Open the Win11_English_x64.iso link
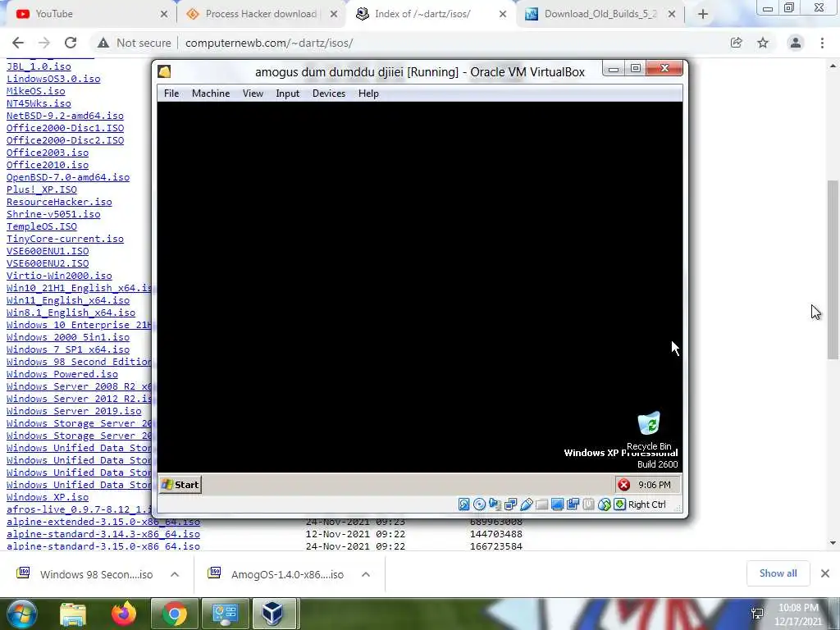This screenshot has height=630, width=840. click(x=68, y=300)
